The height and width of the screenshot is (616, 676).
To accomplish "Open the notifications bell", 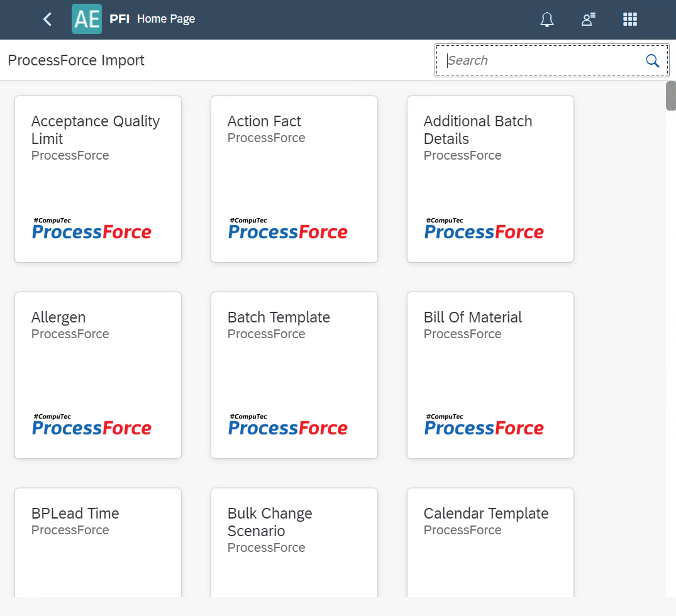I will click(547, 19).
